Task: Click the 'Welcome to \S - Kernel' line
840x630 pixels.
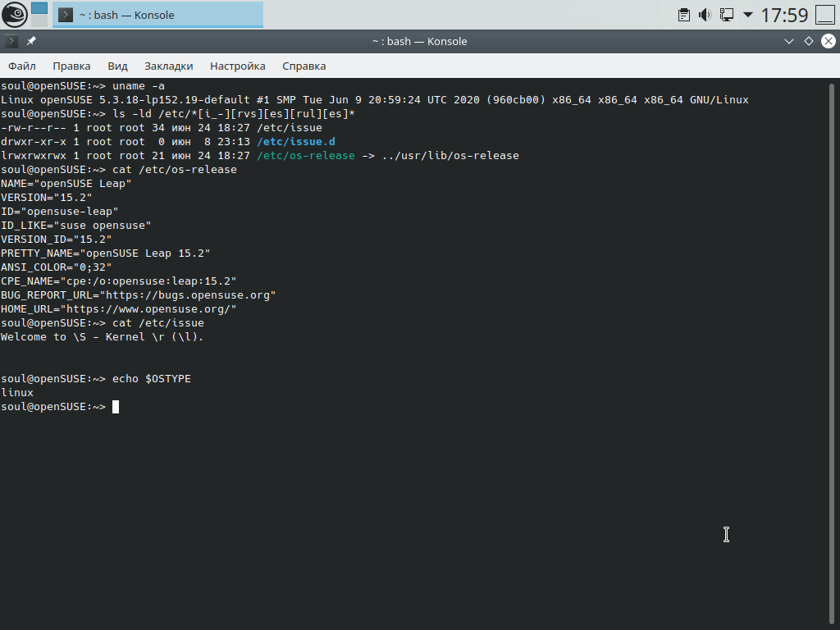Action: [103, 336]
